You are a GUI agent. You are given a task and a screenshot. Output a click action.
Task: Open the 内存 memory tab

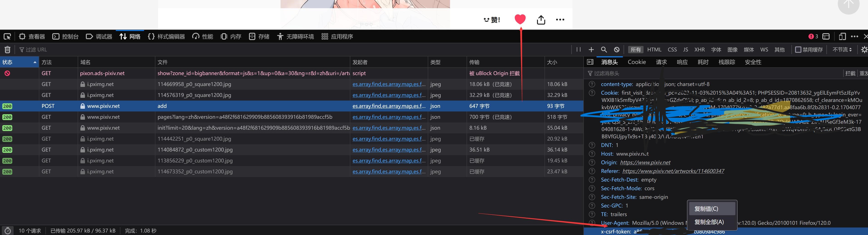(x=231, y=36)
